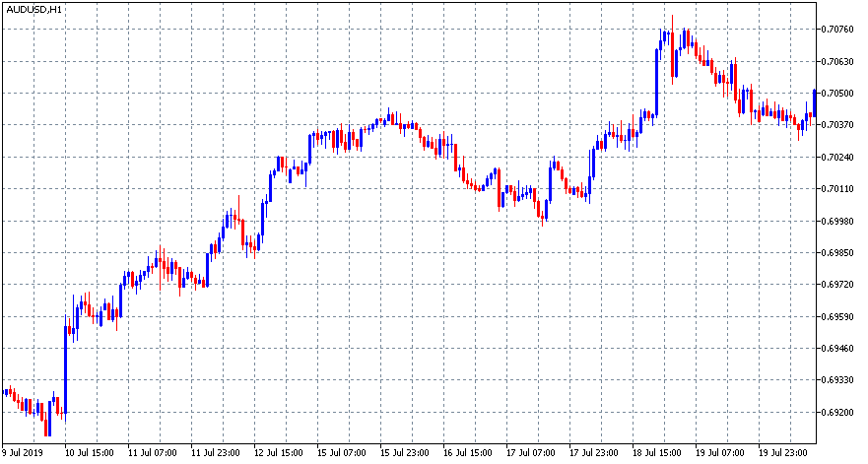Click the last blue candle at chart's right edge
The height and width of the screenshot is (464, 868).
coord(814,103)
